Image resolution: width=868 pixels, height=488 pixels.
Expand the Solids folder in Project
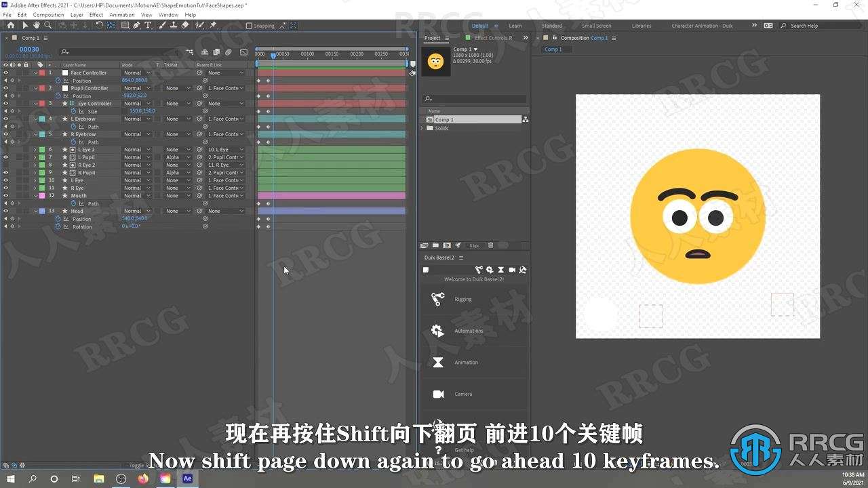click(x=422, y=128)
